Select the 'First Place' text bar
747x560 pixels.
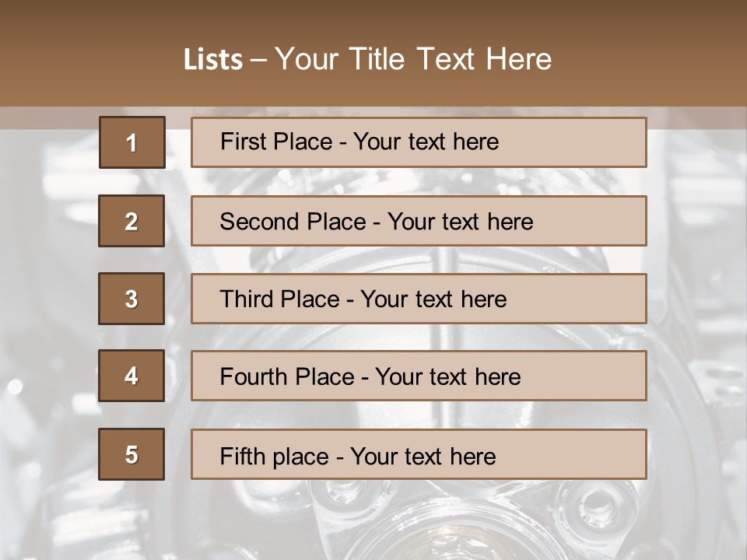(419, 142)
